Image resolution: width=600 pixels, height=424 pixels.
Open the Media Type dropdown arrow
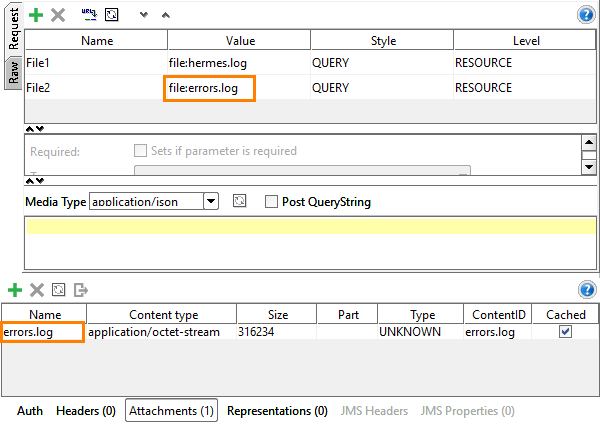[211, 201]
